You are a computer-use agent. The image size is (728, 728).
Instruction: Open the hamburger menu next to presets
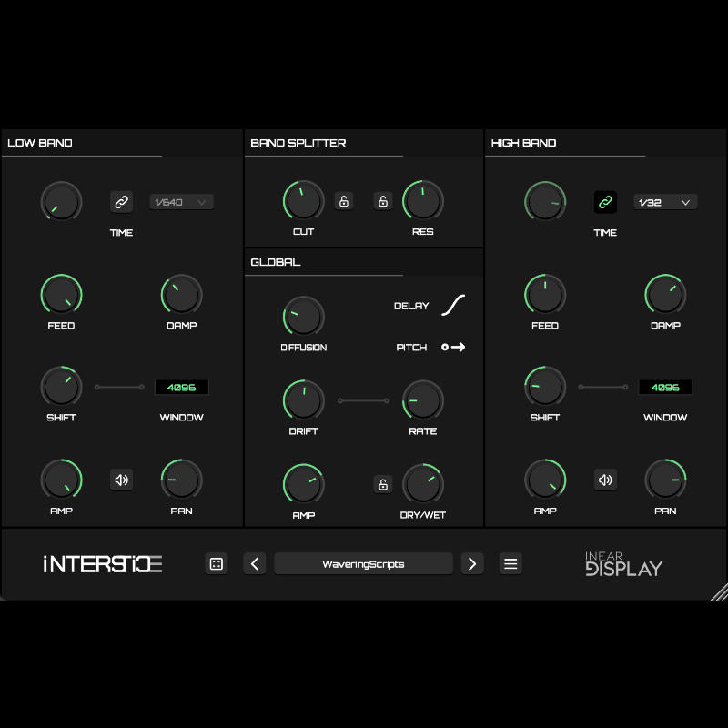click(511, 564)
